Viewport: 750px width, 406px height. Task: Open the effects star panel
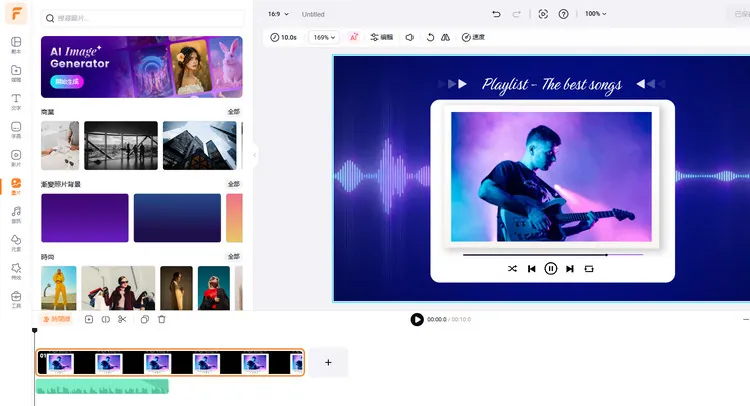click(x=16, y=271)
